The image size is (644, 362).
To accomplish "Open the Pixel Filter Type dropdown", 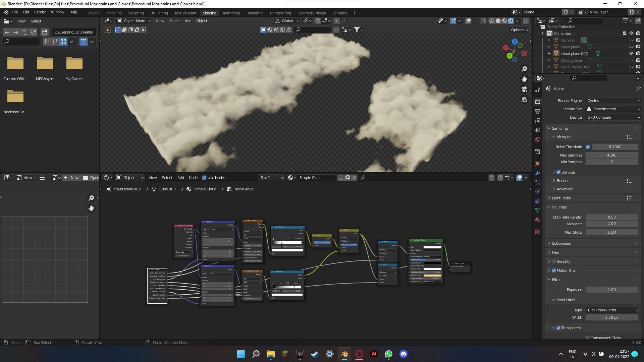I will click(612, 310).
